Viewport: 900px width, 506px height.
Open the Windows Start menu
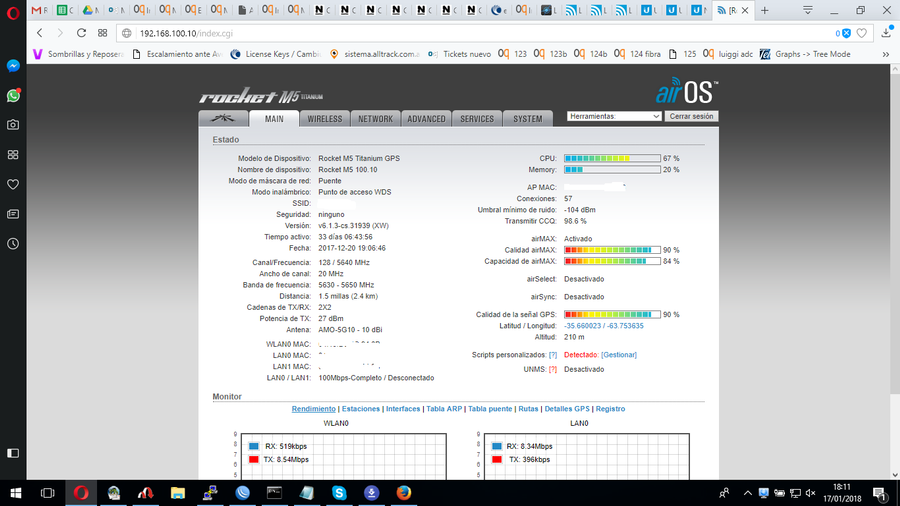point(15,493)
